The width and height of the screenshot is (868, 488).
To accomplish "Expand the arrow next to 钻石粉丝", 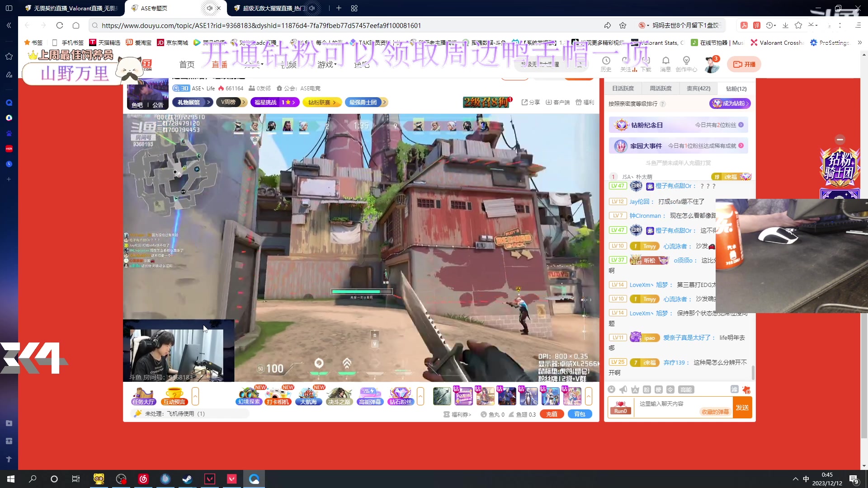I will click(x=420, y=396).
